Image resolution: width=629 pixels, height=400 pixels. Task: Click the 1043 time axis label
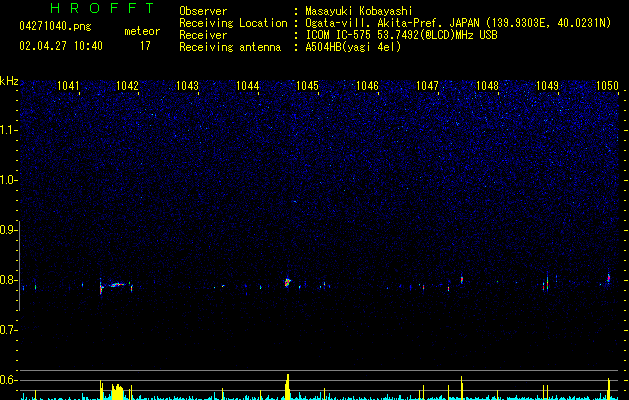[x=187, y=85]
